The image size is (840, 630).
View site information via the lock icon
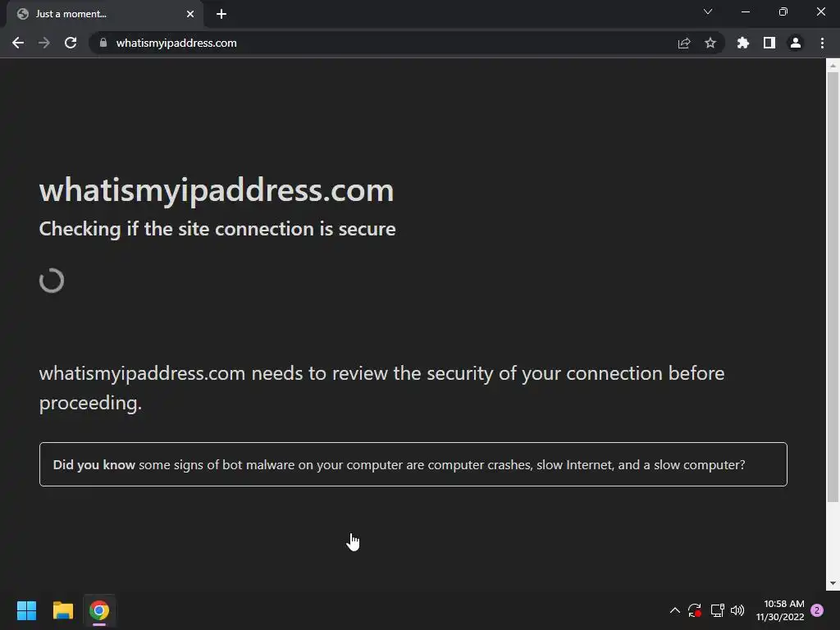click(x=103, y=43)
